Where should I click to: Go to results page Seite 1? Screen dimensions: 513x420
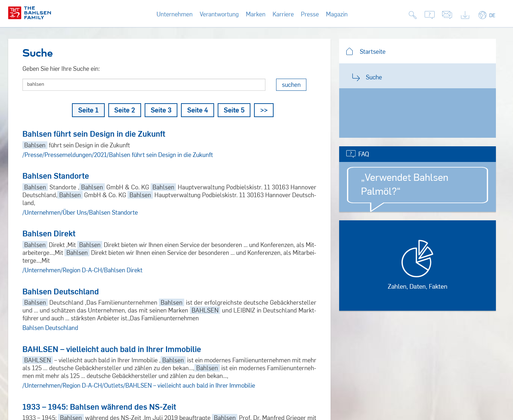coord(88,110)
